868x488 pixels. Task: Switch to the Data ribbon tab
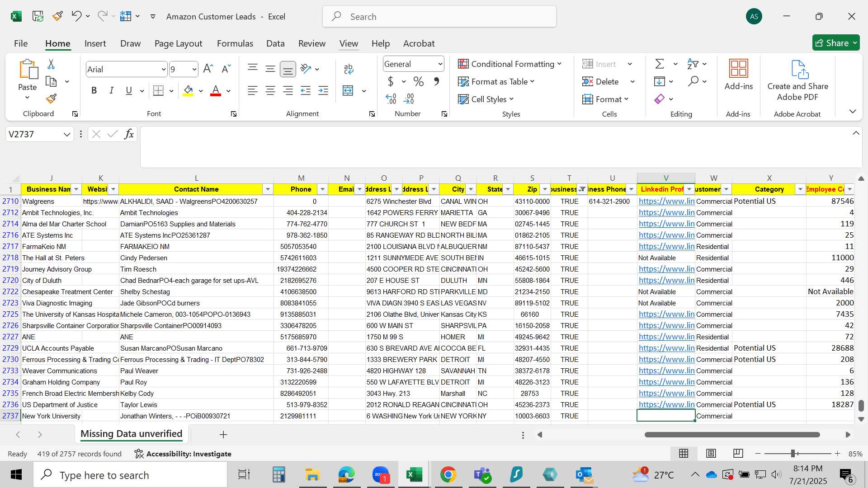click(x=275, y=43)
